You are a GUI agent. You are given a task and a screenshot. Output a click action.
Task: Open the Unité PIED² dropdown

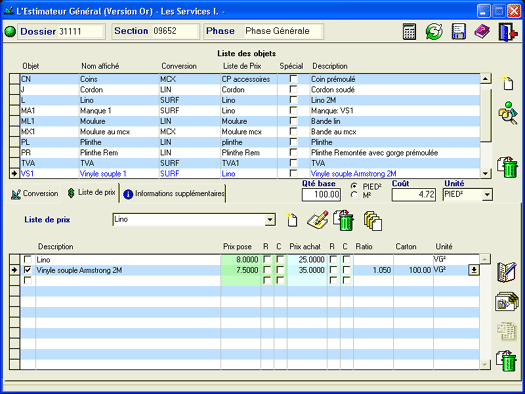pos(487,194)
